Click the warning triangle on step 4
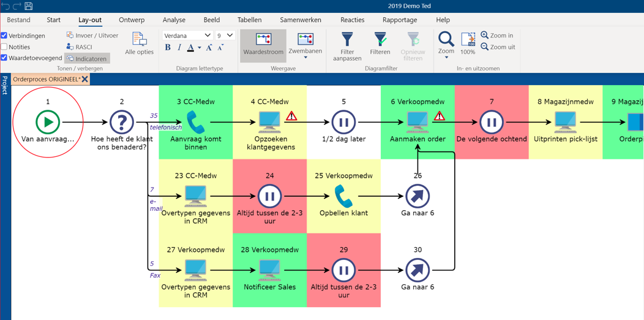Screen dimensions: 644x320 coord(291,116)
